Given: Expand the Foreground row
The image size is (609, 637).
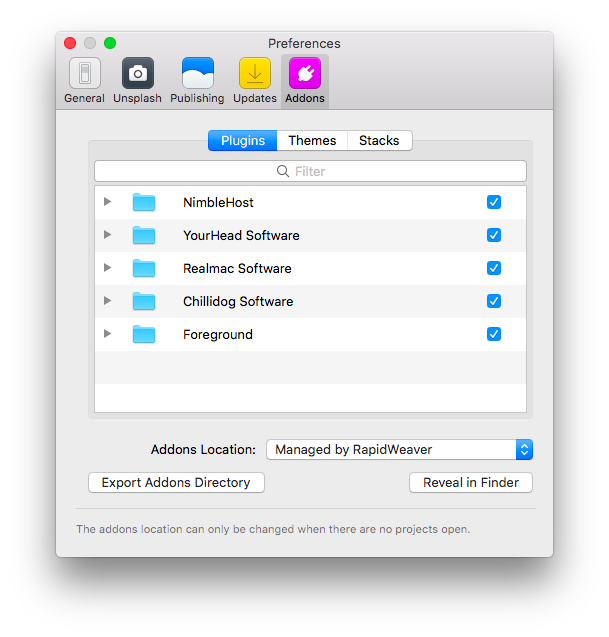Looking at the screenshot, I should coord(107,334).
